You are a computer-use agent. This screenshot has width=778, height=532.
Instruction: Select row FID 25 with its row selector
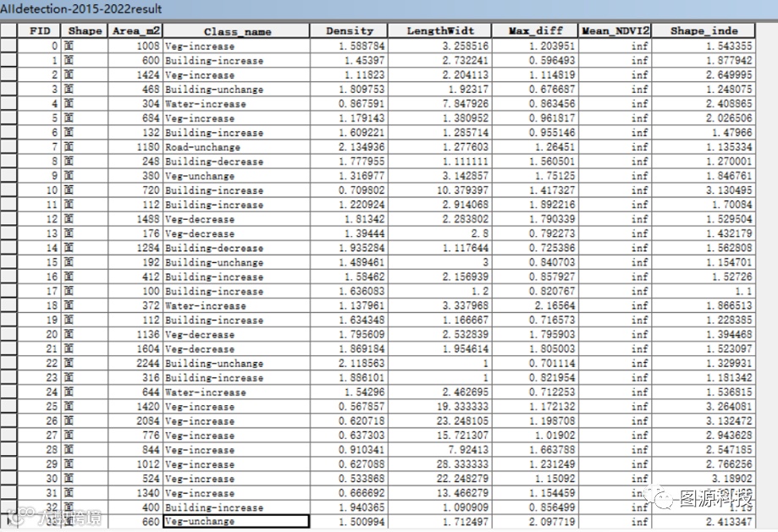point(8,407)
